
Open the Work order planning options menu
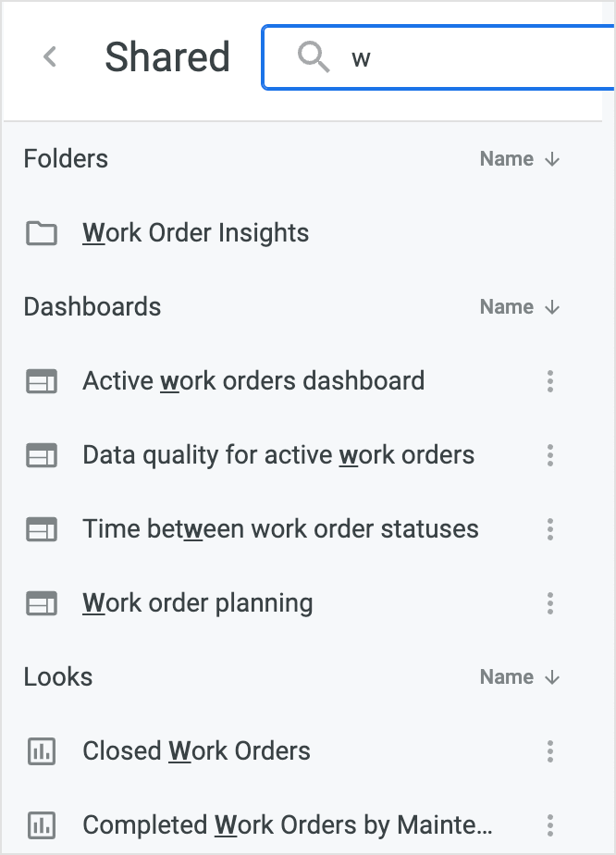[x=550, y=603]
